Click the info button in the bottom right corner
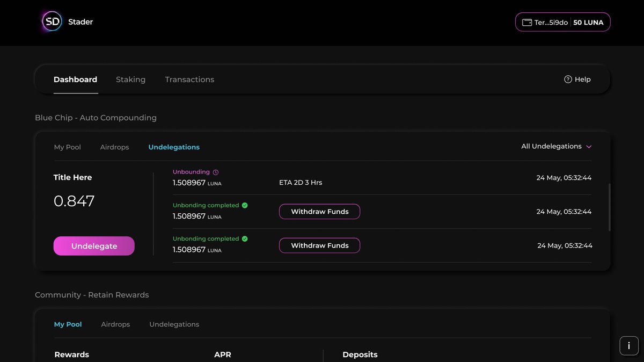 [x=629, y=345]
